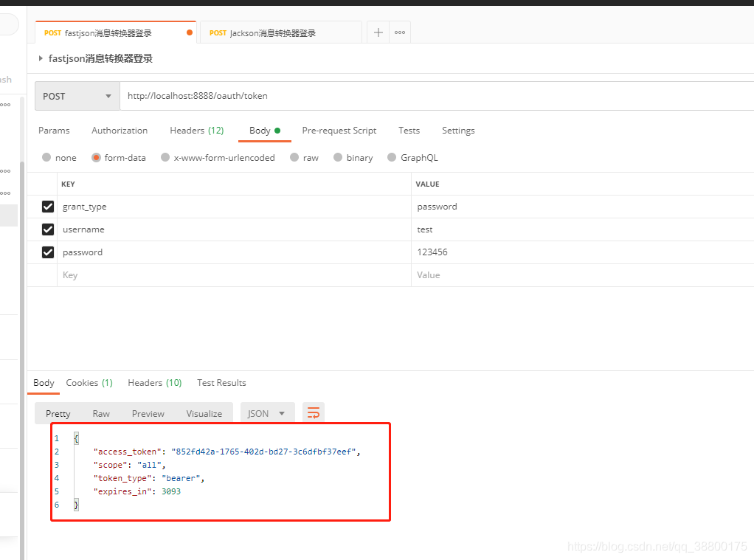
Task: Open the Pre-request Script tab
Action: pos(339,131)
